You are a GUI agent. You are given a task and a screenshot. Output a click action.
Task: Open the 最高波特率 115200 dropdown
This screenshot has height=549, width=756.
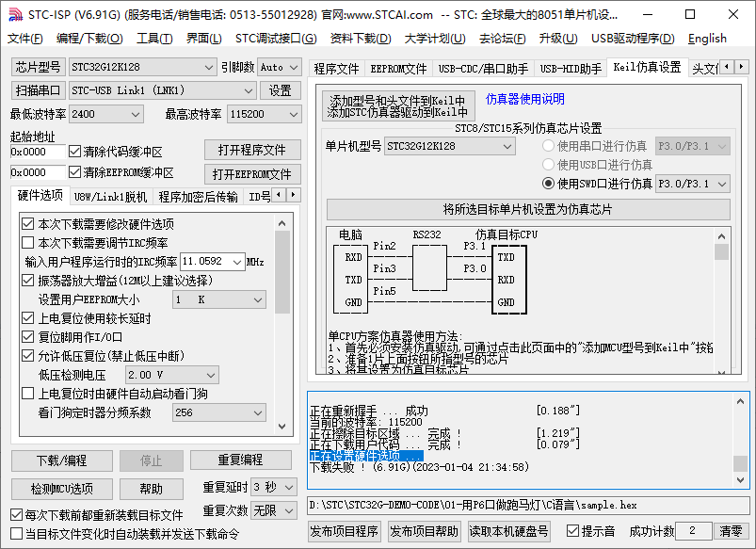(x=264, y=114)
